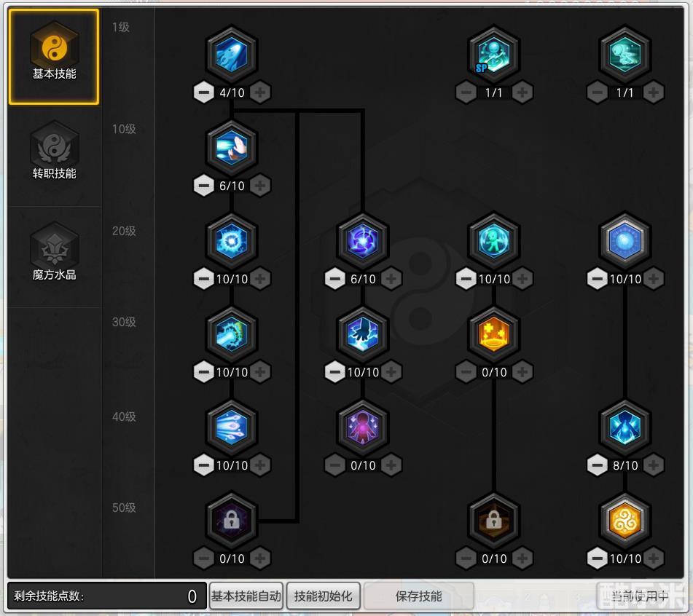Remove a point from purple vortex 6/10 skill
693x616 pixels.
tap(335, 279)
